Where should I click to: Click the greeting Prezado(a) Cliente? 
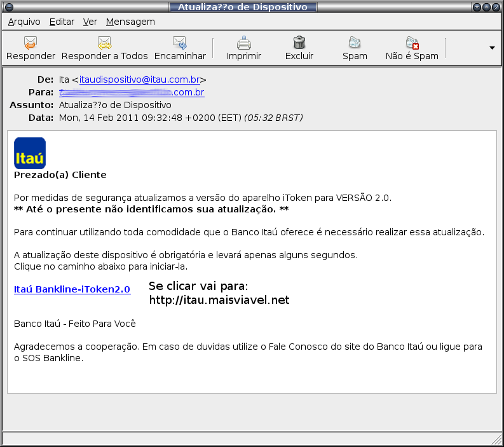(60, 175)
